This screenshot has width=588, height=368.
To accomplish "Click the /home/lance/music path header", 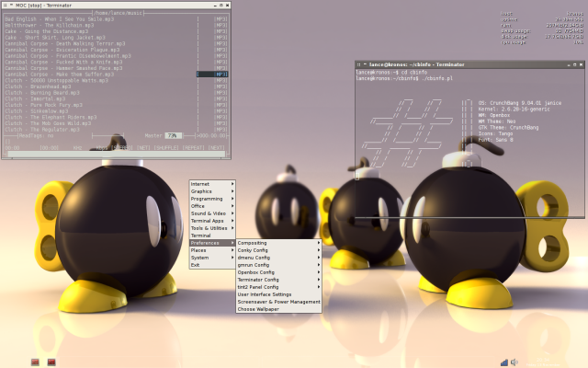I will pos(119,13).
